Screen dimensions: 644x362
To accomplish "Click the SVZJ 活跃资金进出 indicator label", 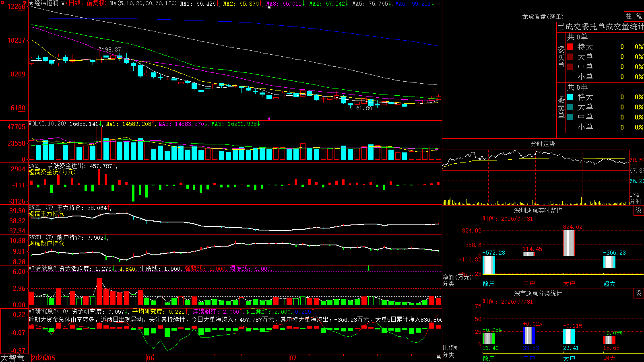I will coord(58,166).
